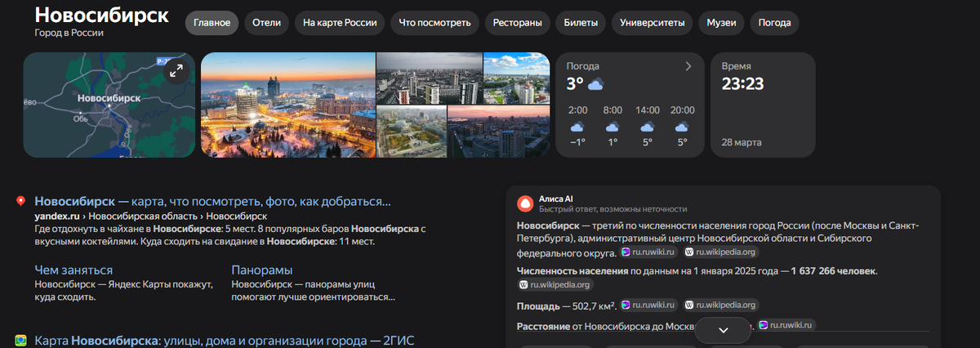Click the cloud icon under the 20:00 forecast
The width and height of the screenshot is (980, 348).
(682, 127)
